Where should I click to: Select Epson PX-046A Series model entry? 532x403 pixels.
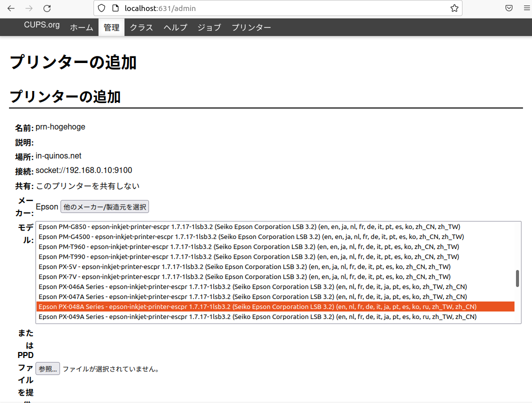coord(275,286)
